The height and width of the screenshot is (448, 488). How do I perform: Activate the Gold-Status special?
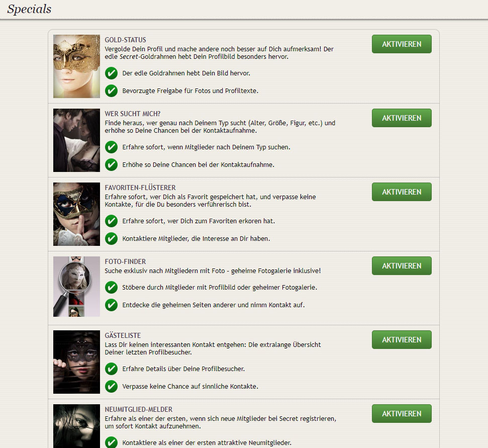coord(402,44)
